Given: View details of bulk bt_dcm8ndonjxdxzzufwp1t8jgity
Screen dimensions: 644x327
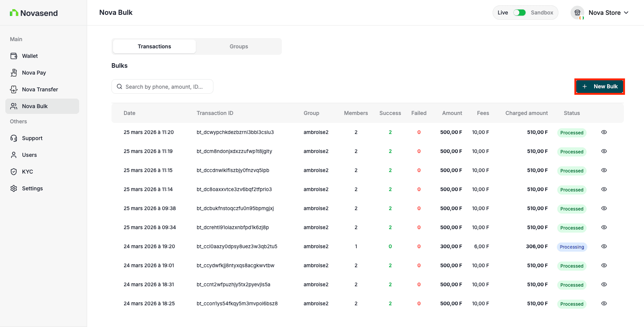Looking at the screenshot, I should tap(604, 151).
